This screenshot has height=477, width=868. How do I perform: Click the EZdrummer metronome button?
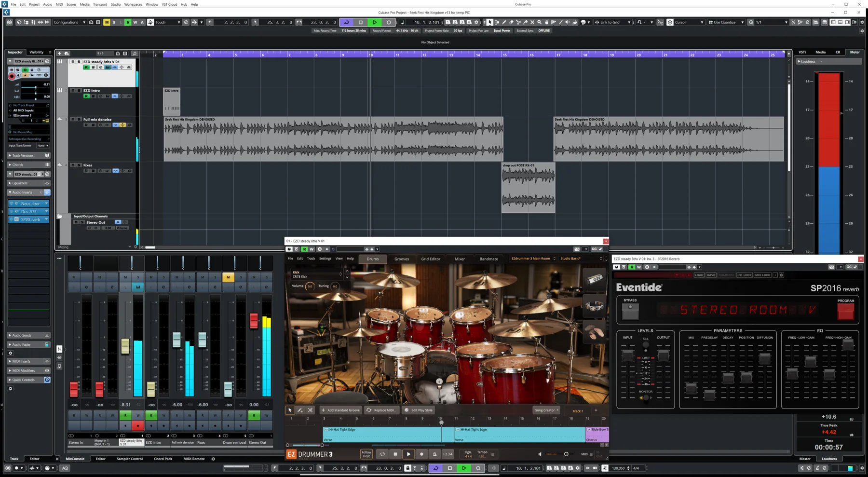434,454
